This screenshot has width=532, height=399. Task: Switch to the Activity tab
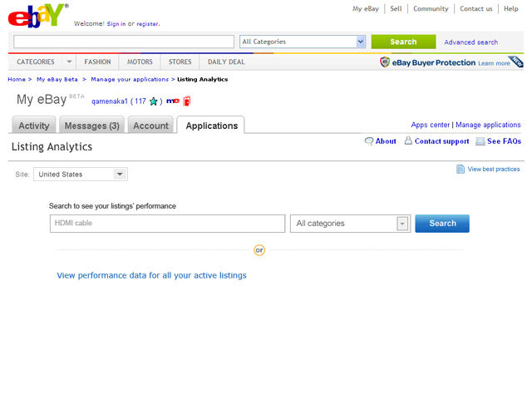click(34, 126)
